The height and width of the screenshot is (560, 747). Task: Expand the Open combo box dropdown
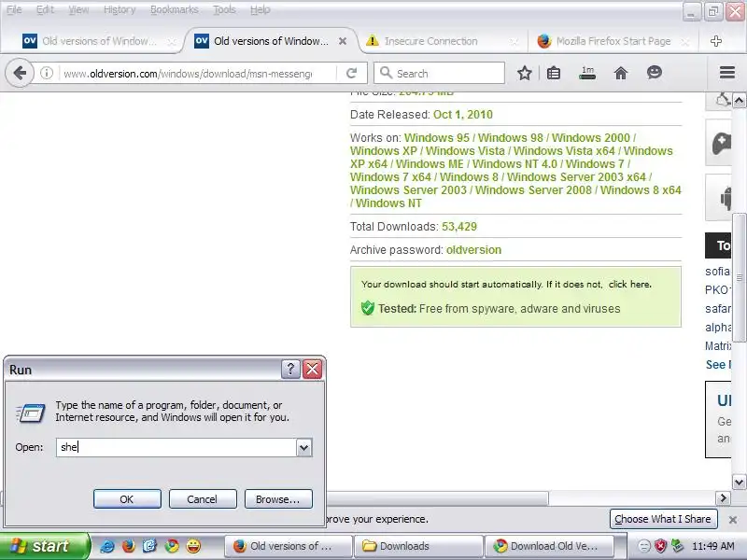pos(304,448)
